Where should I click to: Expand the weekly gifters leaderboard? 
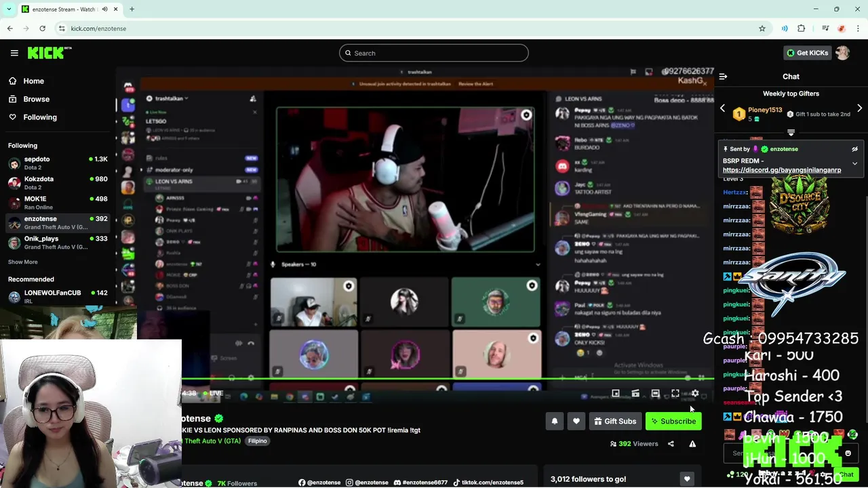pos(791,133)
